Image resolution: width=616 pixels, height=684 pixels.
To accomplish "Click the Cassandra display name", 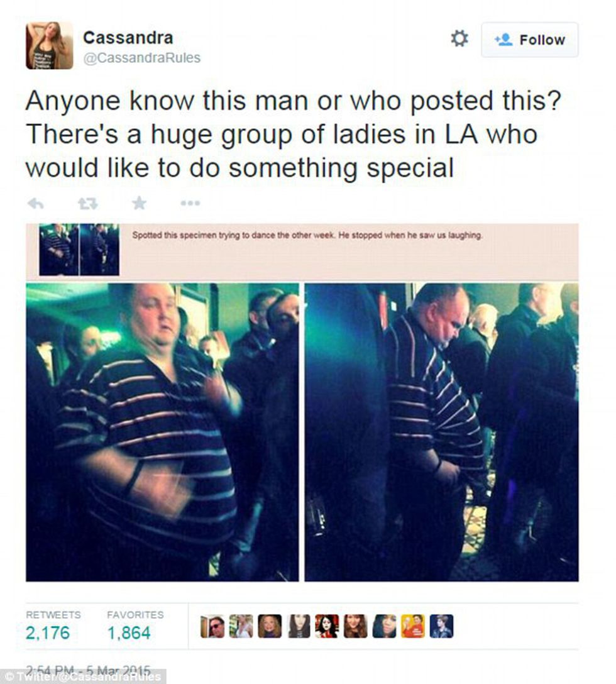I will click(128, 38).
